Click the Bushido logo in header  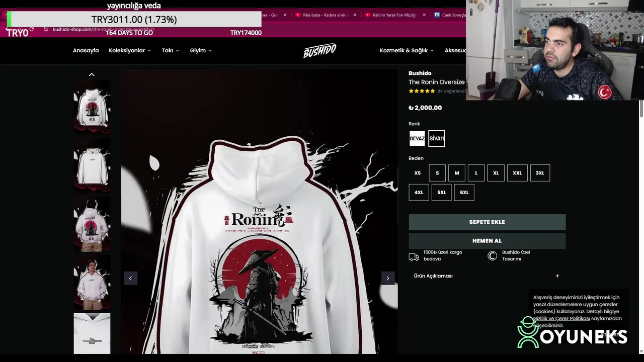pyautogui.click(x=319, y=50)
